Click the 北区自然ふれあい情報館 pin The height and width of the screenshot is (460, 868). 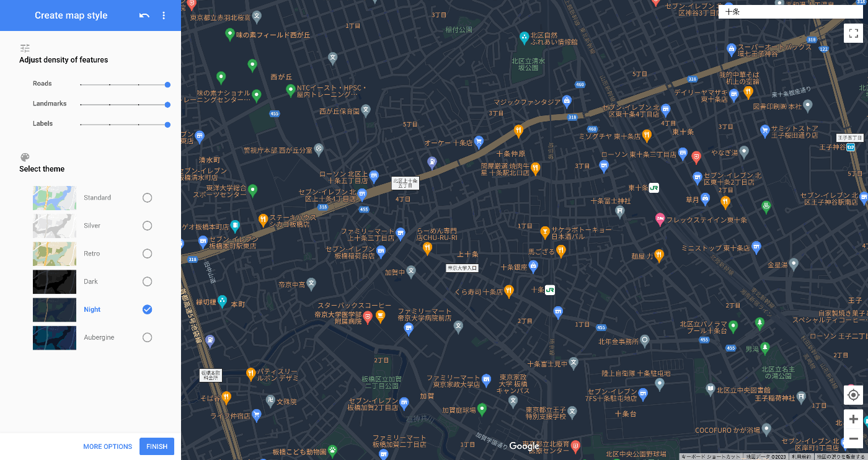tap(525, 38)
